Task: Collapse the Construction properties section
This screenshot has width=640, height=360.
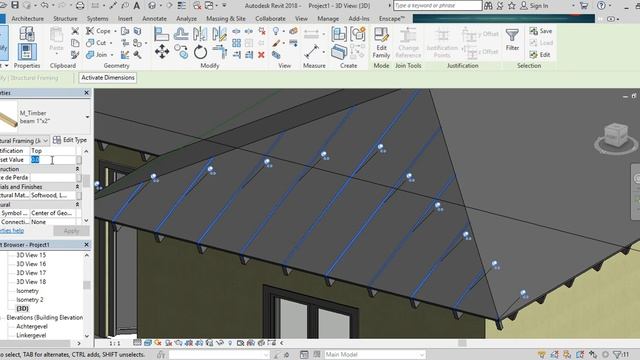Action: tap(77, 169)
